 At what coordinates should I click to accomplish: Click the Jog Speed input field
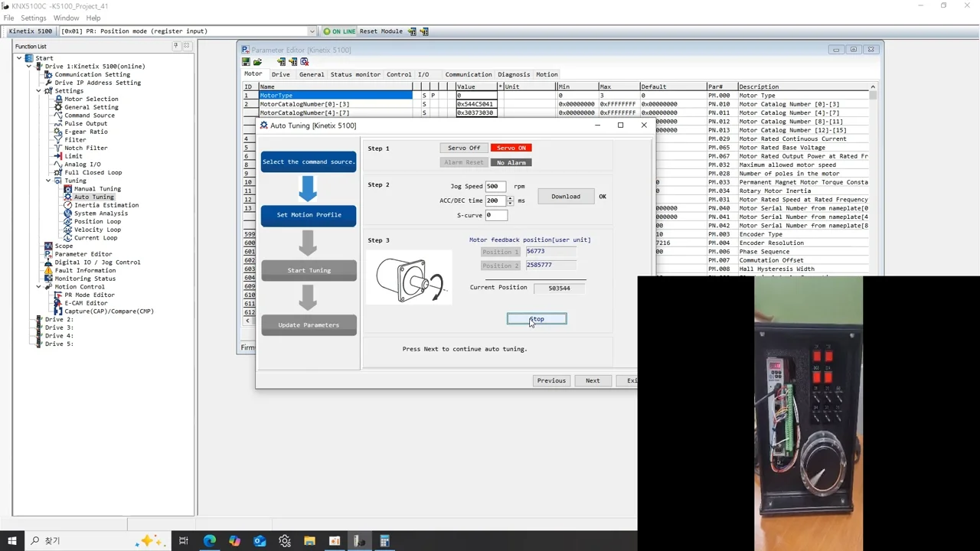point(495,186)
